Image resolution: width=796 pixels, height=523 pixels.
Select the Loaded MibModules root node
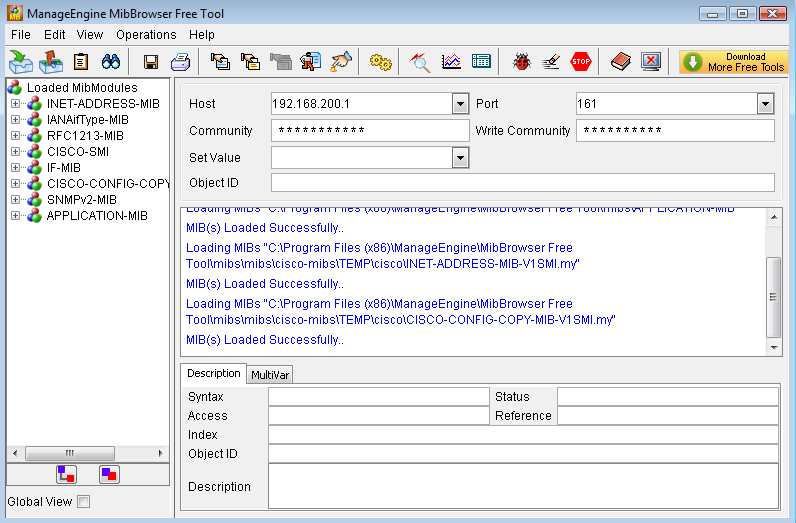coord(82,87)
